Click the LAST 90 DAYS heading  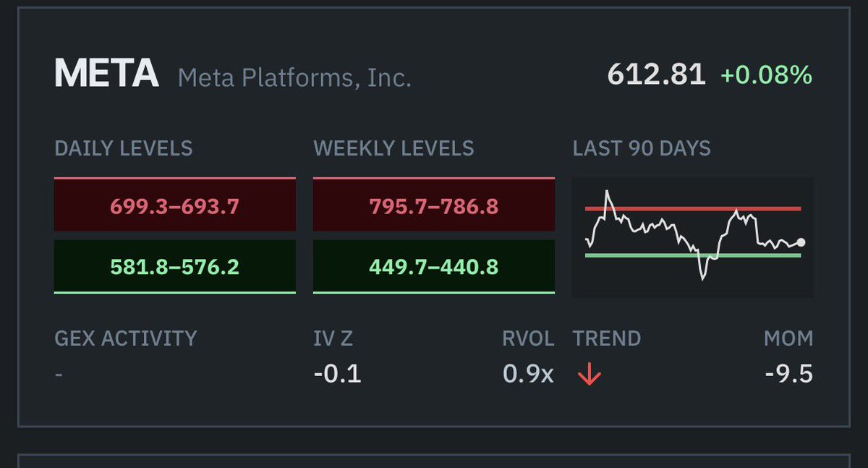(x=642, y=148)
